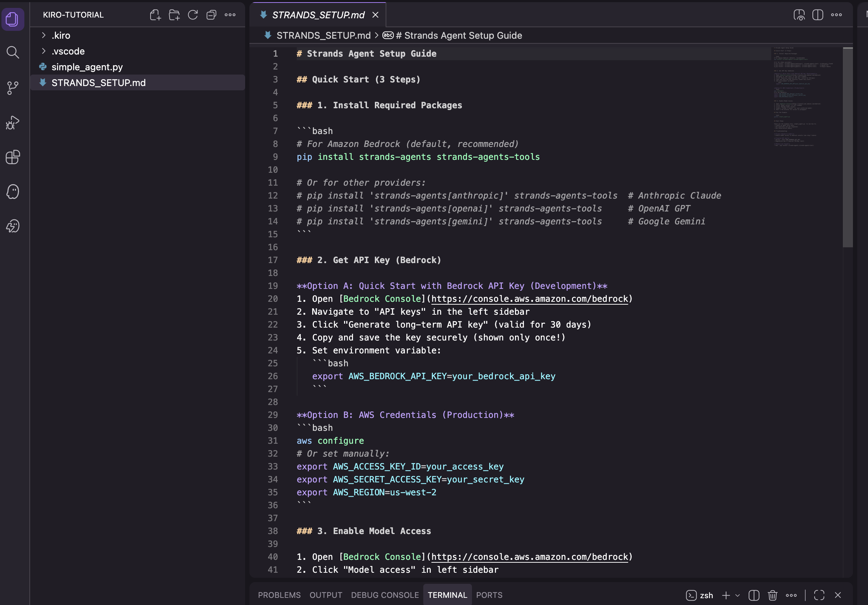The height and width of the screenshot is (605, 868).
Task: Collapse all folders in explorer
Action: [211, 15]
